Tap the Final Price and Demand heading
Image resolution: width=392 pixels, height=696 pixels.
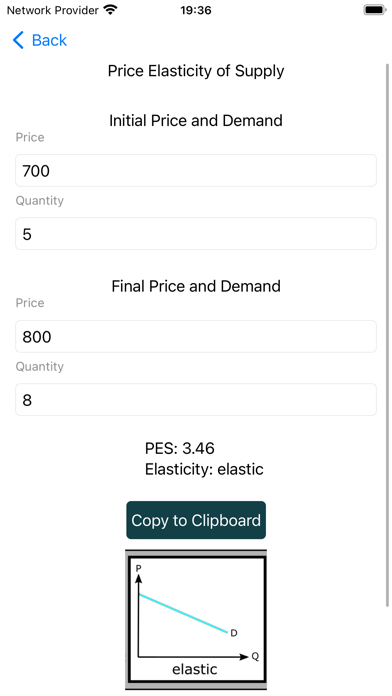click(x=196, y=286)
